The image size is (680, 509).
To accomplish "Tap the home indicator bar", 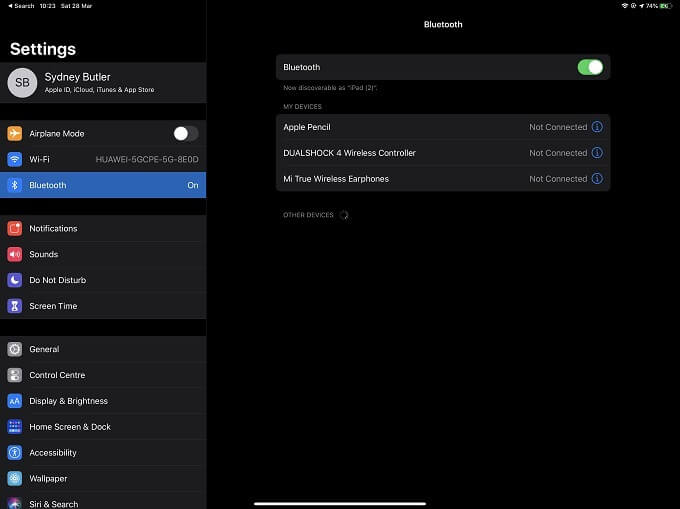I will coord(340,503).
